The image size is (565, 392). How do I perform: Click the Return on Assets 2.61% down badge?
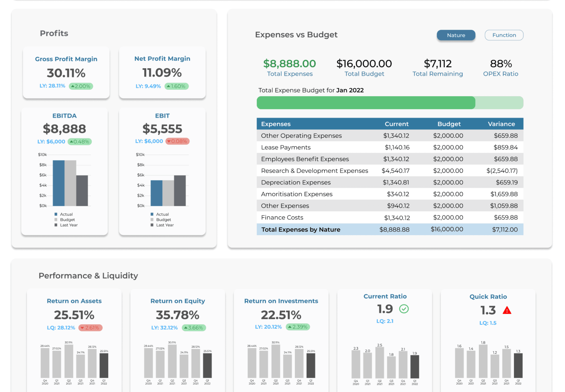click(x=90, y=328)
